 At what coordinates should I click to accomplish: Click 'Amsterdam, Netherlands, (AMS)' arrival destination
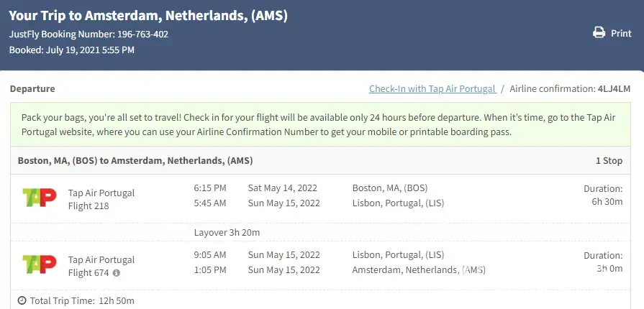tap(419, 270)
